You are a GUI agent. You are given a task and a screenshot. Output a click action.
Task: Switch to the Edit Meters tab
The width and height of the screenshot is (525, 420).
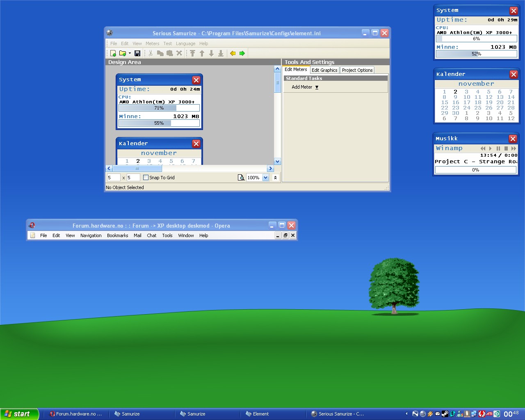(x=296, y=70)
